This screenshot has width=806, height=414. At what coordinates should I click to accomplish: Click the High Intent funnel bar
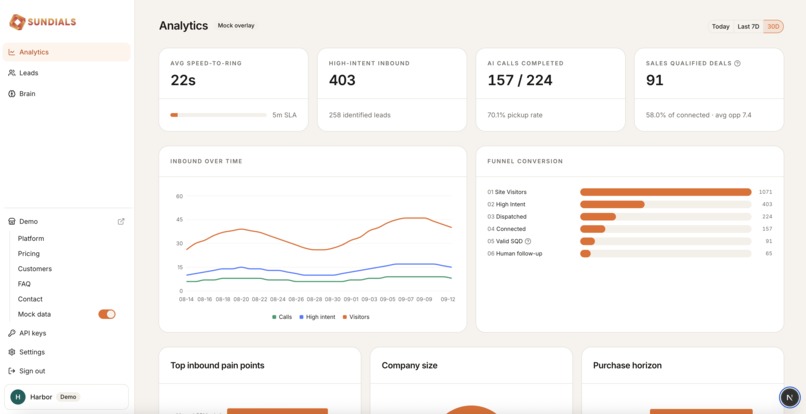[x=666, y=204]
